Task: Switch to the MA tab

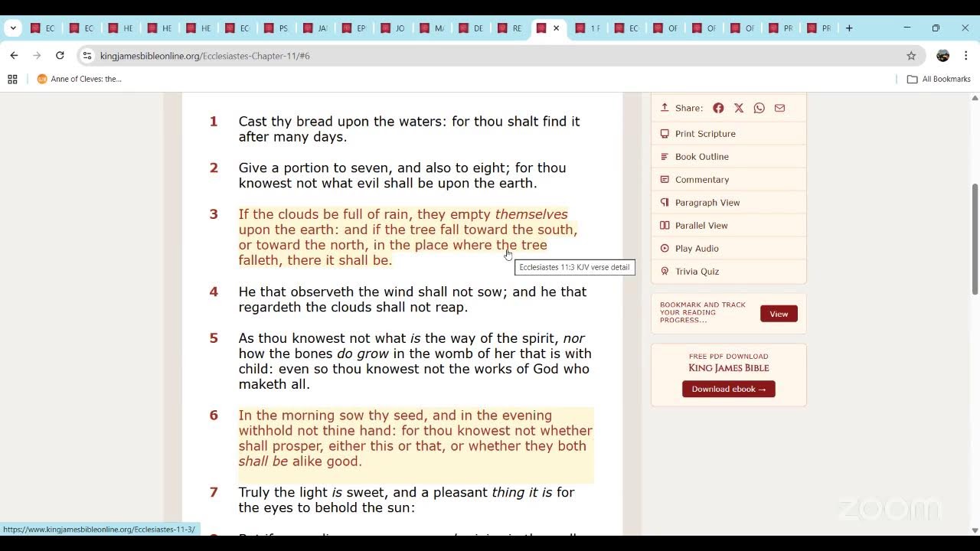Action: [x=433, y=28]
